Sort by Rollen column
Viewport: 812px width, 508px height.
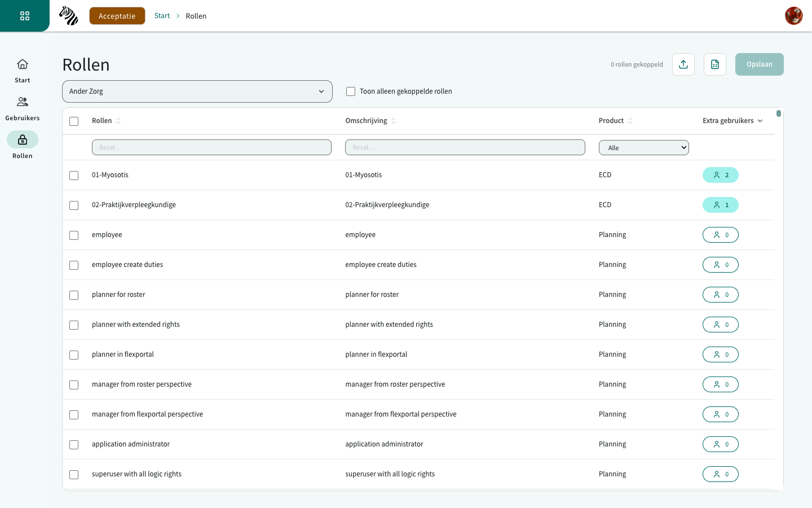[x=118, y=121]
